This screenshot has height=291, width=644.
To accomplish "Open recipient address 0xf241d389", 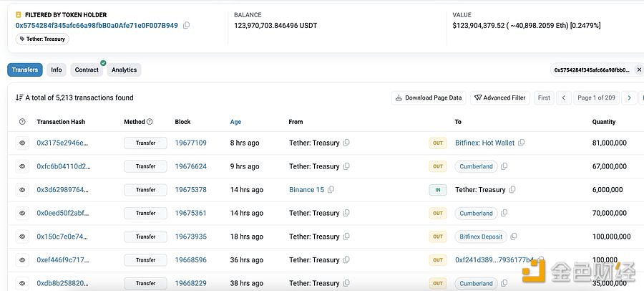I will (494, 260).
